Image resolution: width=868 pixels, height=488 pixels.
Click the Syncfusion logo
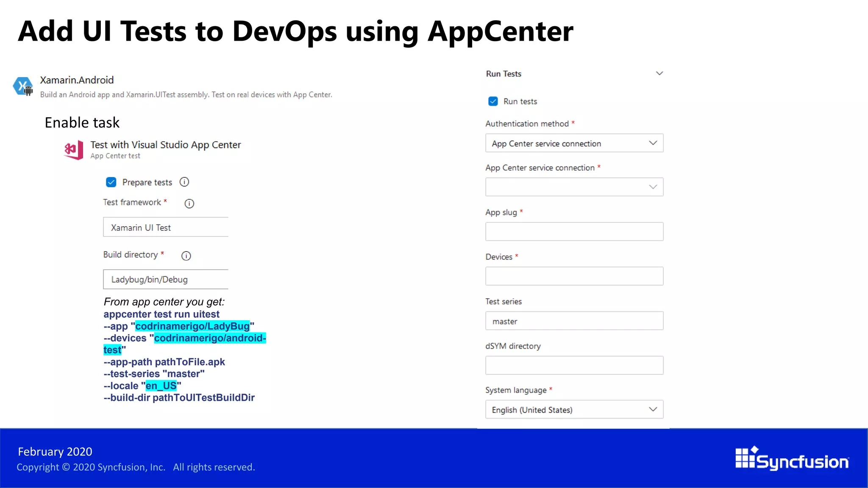coord(792,459)
